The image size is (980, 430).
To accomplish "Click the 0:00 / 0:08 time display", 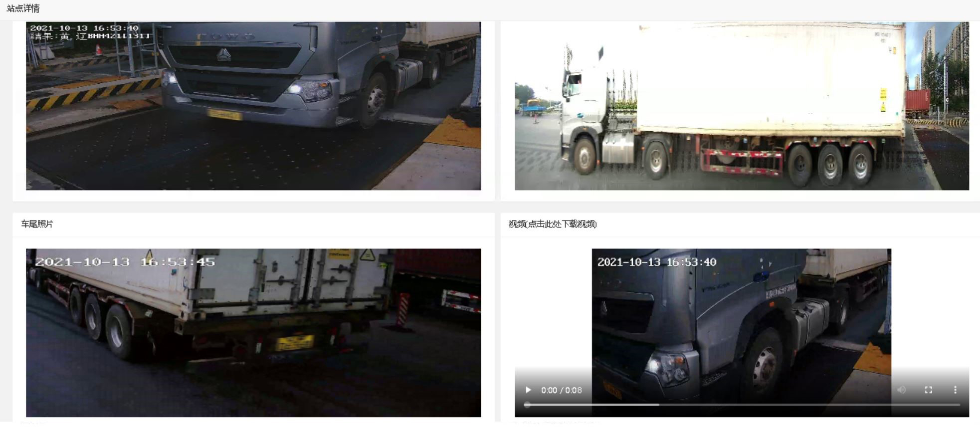I will (561, 390).
